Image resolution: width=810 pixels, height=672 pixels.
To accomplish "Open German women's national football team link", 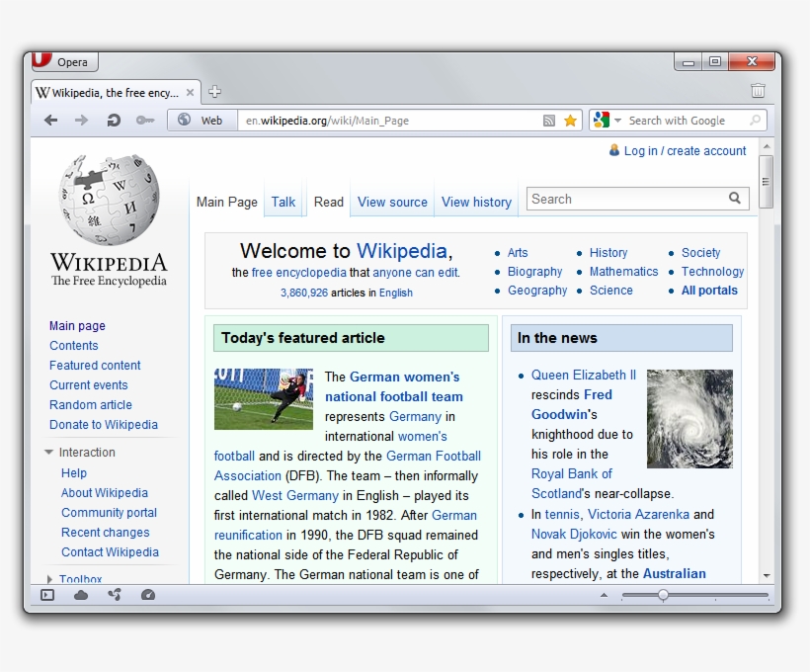I will tap(393, 386).
